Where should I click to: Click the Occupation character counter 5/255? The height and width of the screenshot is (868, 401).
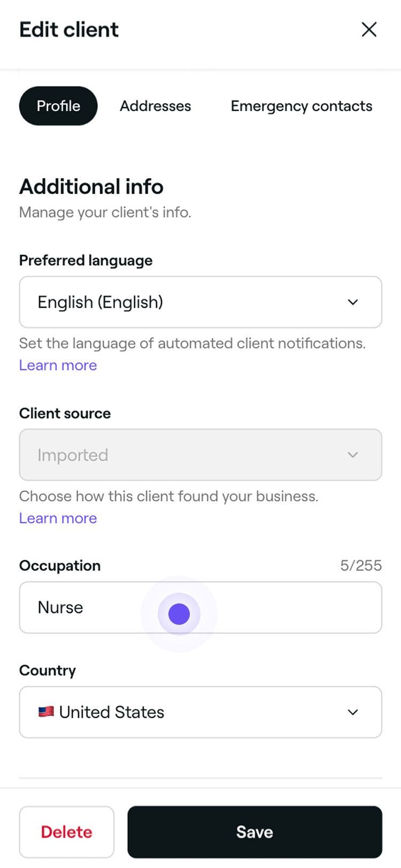[361, 565]
